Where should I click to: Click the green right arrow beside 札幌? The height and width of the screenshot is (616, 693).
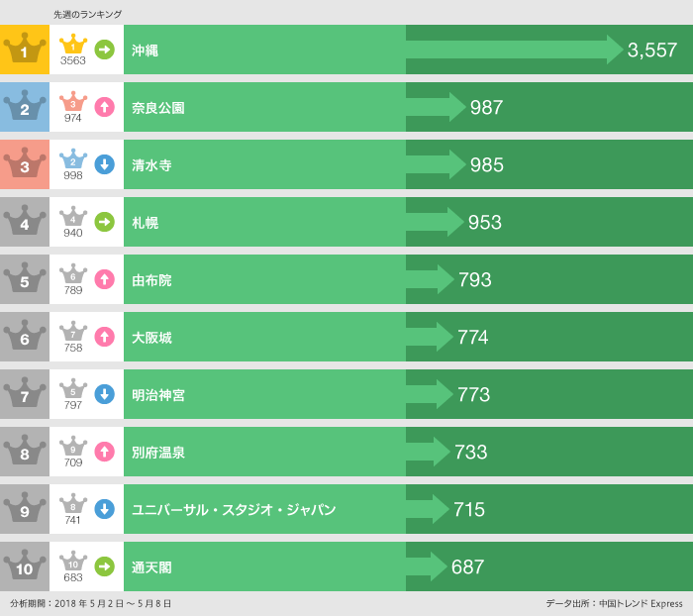point(105,222)
